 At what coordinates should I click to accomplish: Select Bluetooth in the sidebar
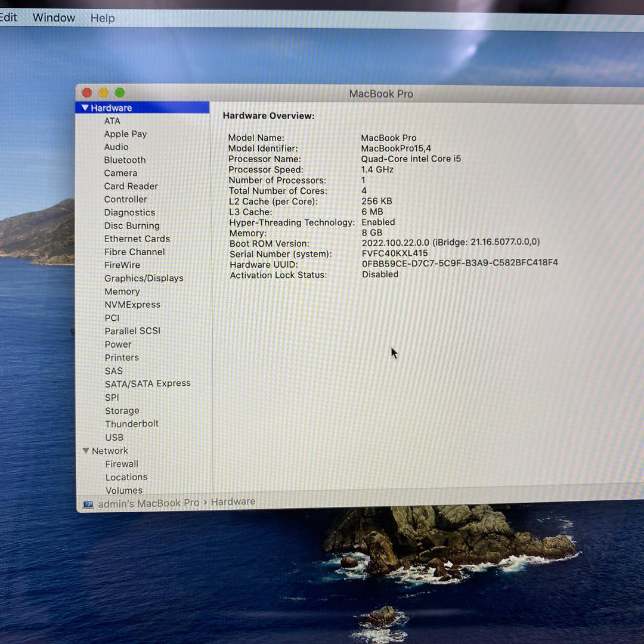tap(125, 160)
